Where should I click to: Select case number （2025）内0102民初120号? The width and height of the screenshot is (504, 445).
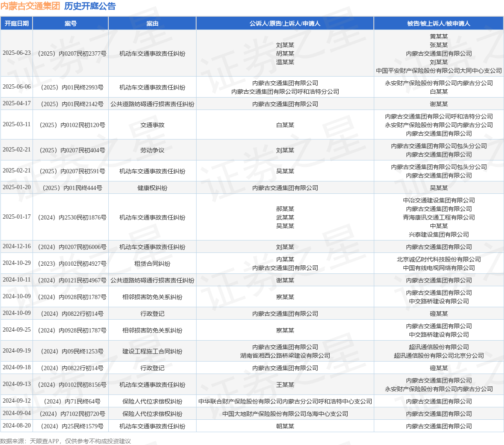click(71, 125)
